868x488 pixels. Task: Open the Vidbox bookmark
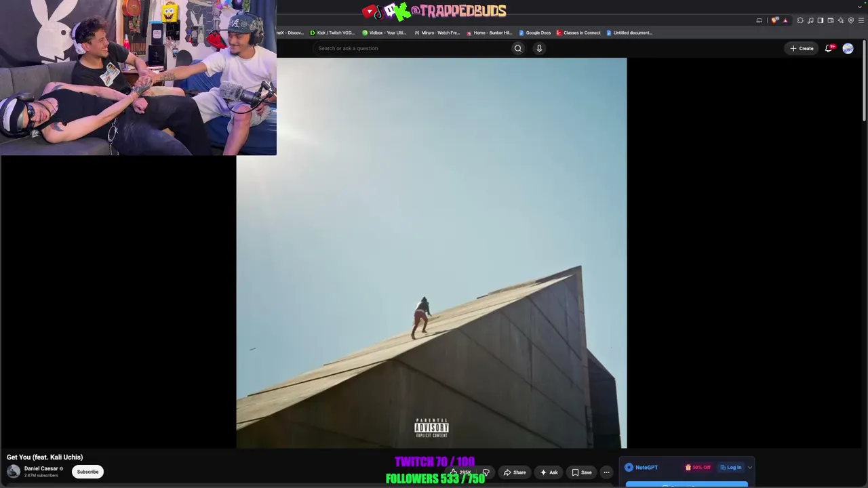point(384,33)
